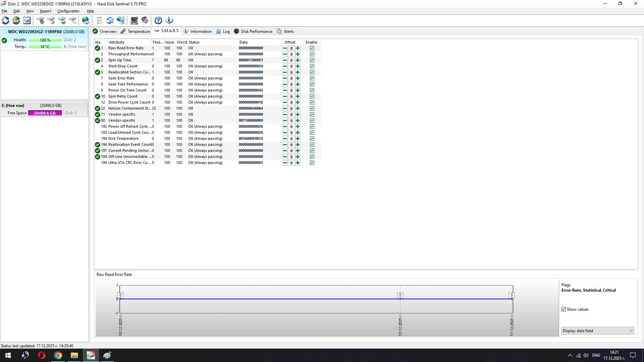Open the Report menu
Screen dimensions: 644x362
[45, 11]
